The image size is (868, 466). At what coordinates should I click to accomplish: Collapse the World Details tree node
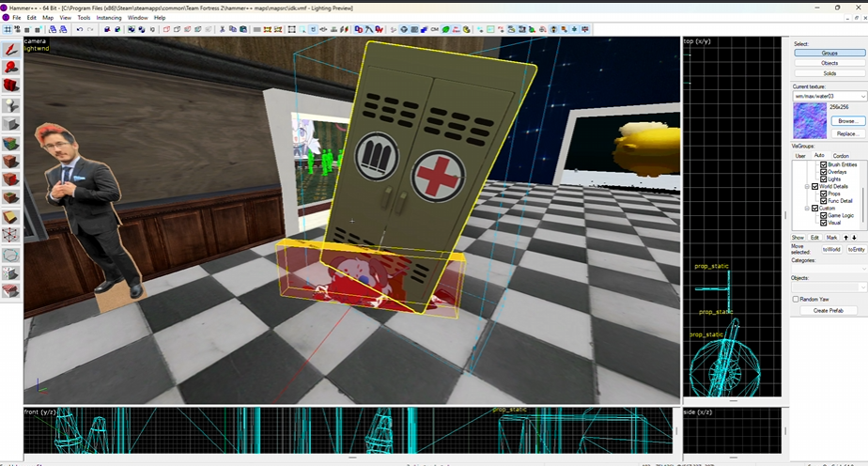pyautogui.click(x=807, y=187)
